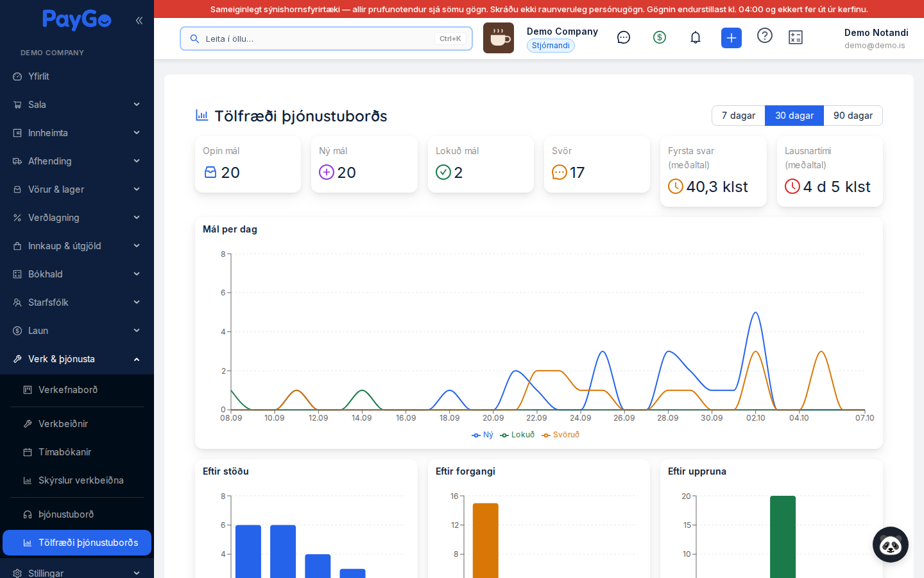Click the Demo Company name in header

point(562,31)
